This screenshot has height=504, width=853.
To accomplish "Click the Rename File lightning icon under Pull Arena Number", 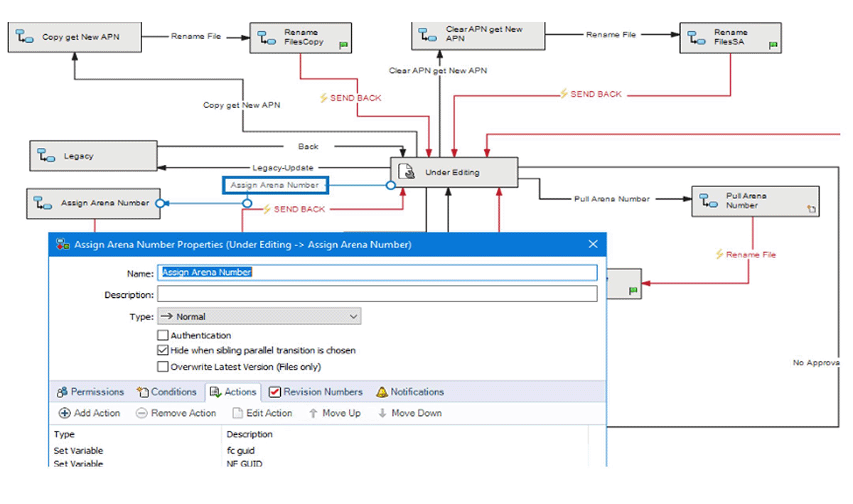I will (718, 254).
